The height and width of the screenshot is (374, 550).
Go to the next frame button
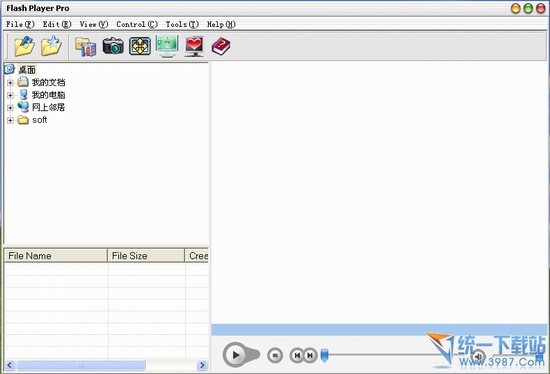pyautogui.click(x=310, y=355)
